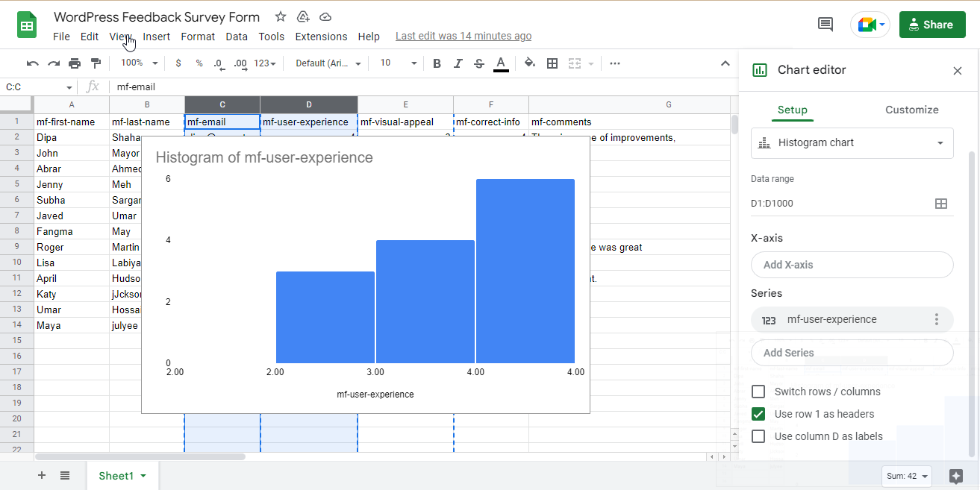The image size is (980, 490).
Task: Open comment history icon
Action: (825, 25)
